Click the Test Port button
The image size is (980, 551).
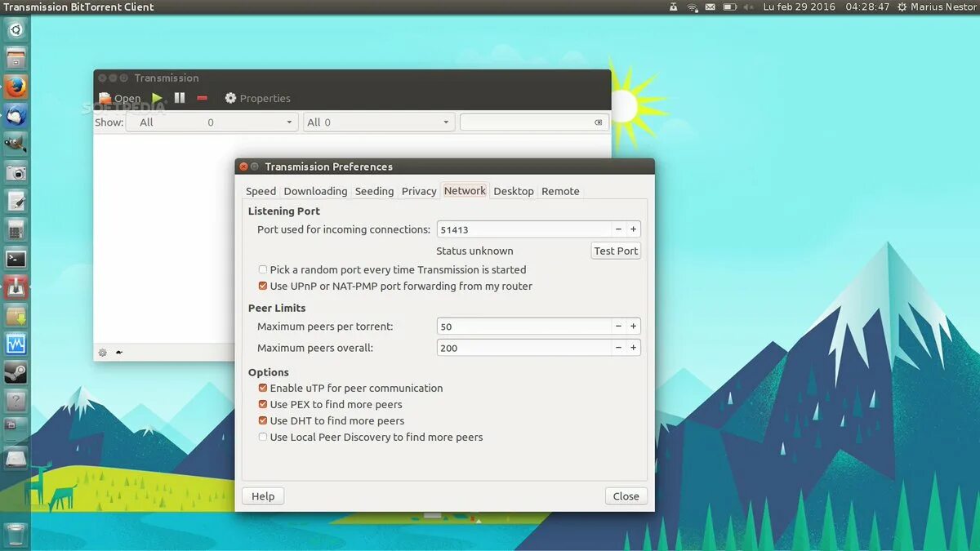coord(616,251)
